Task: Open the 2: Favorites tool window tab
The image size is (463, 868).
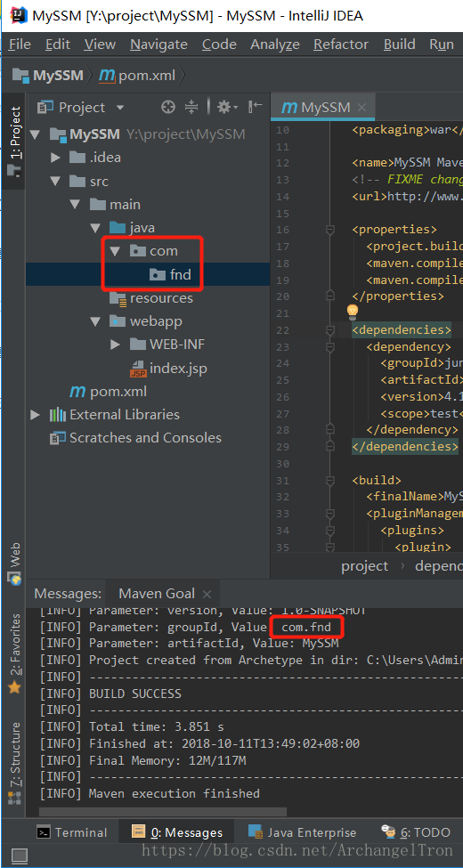Action: tap(14, 653)
